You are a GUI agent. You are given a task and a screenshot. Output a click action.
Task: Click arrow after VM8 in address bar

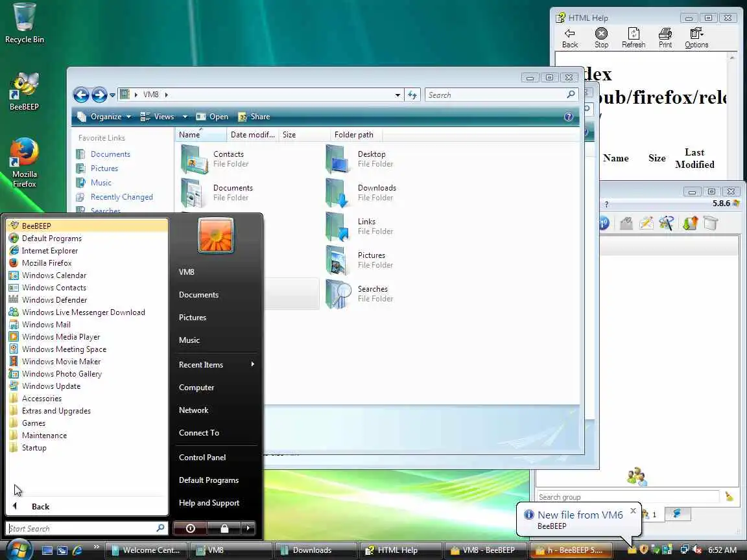[166, 95]
